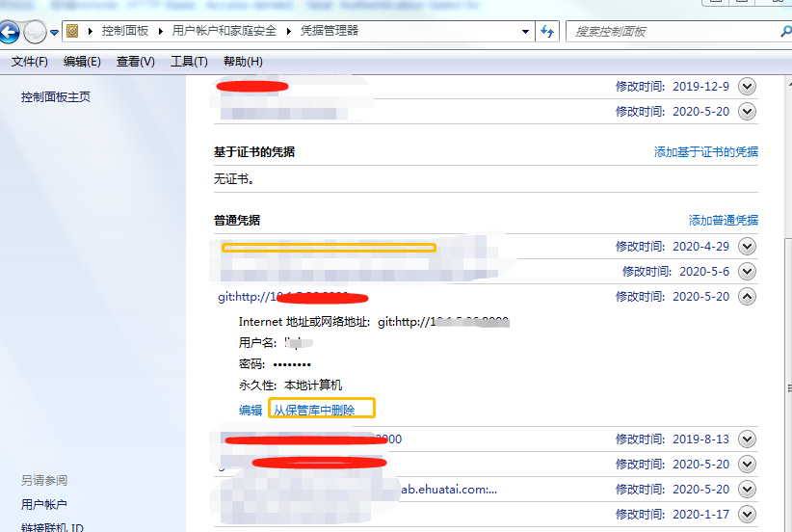Click the breadcrumb arrow after 用户帐户和家庭安全

click(289, 32)
